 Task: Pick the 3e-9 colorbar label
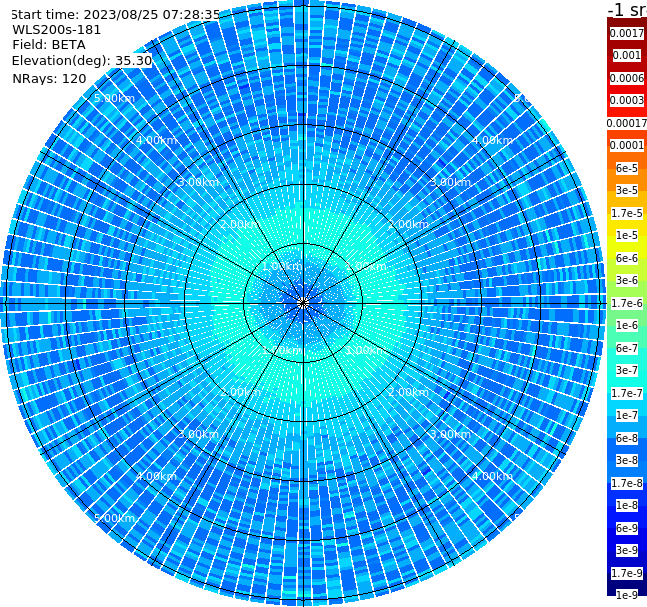(627, 550)
